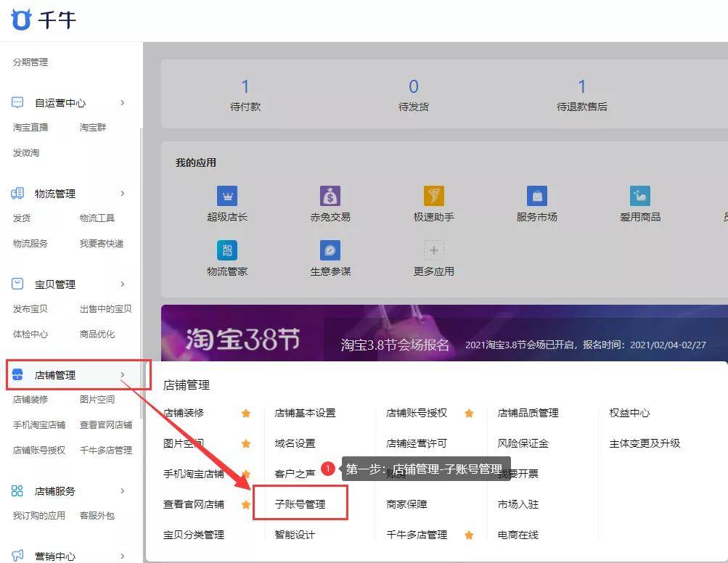Click 我要寄快递 in the sidebar
This screenshot has height=563, width=728.
tap(101, 243)
